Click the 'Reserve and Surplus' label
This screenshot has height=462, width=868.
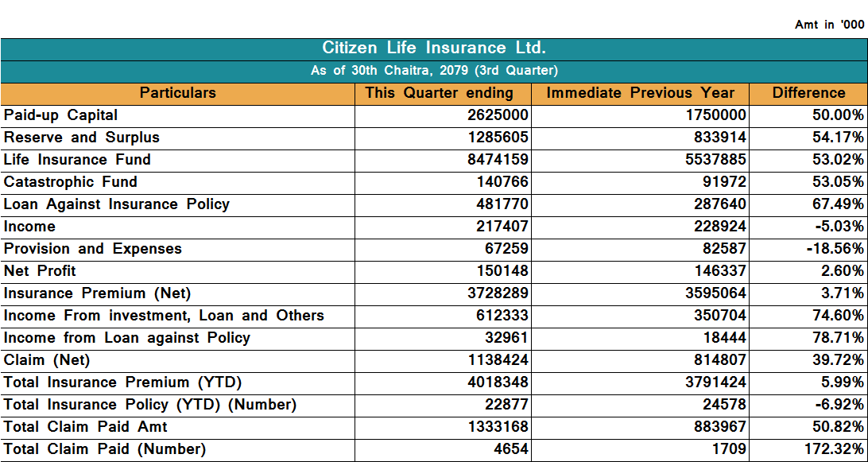point(81,138)
